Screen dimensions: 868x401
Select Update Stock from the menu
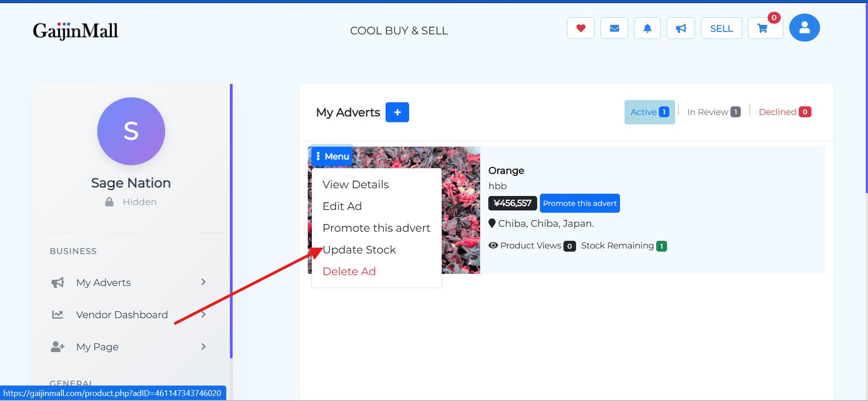pyautogui.click(x=359, y=250)
